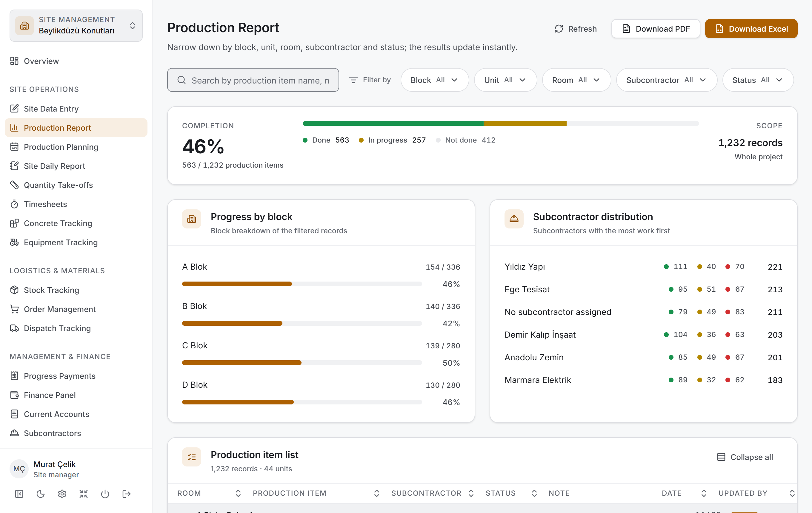Click the In progress 257 legend entry
812x513 pixels.
392,140
